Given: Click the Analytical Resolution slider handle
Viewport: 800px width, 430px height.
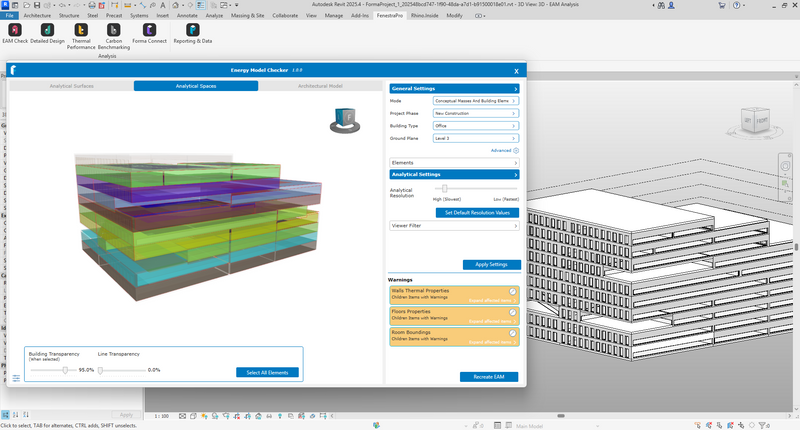Looking at the screenshot, I should point(444,189).
